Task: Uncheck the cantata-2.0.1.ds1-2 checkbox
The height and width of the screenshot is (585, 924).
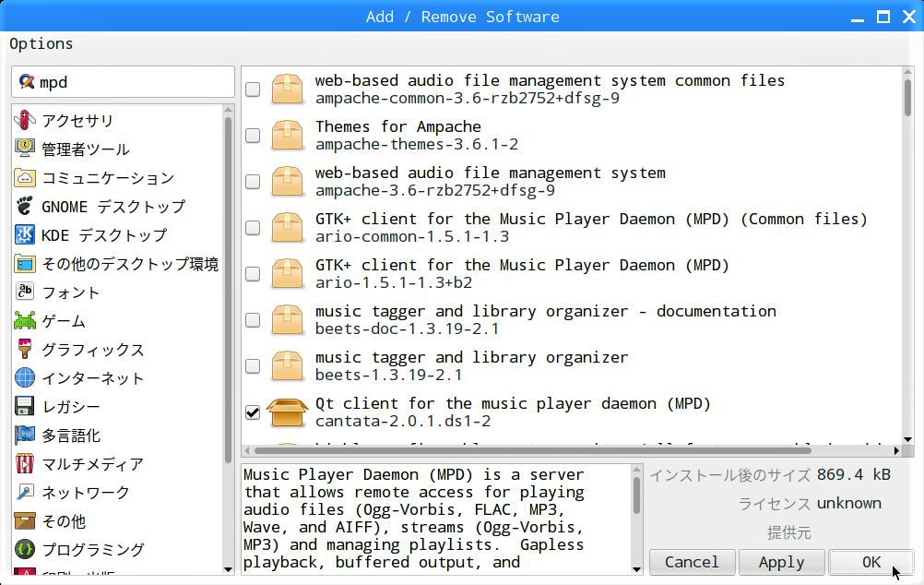Action: tap(253, 412)
